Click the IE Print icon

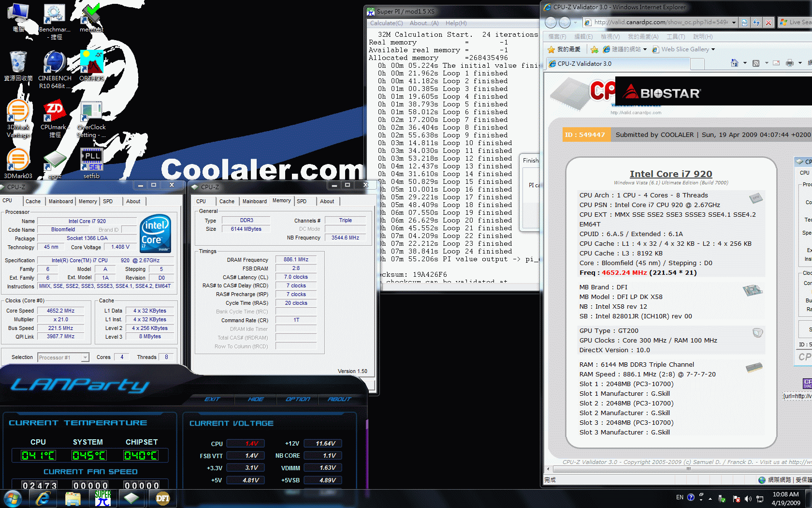click(x=790, y=63)
